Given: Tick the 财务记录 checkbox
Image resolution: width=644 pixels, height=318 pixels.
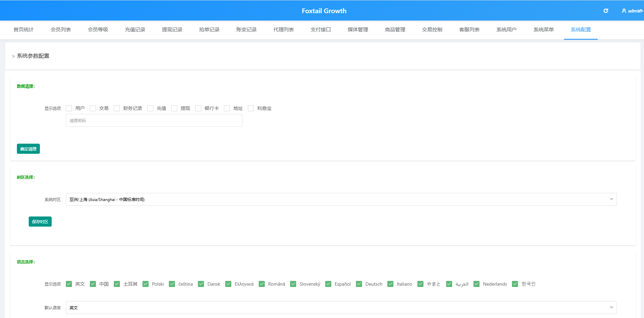Looking at the screenshot, I should [x=117, y=108].
